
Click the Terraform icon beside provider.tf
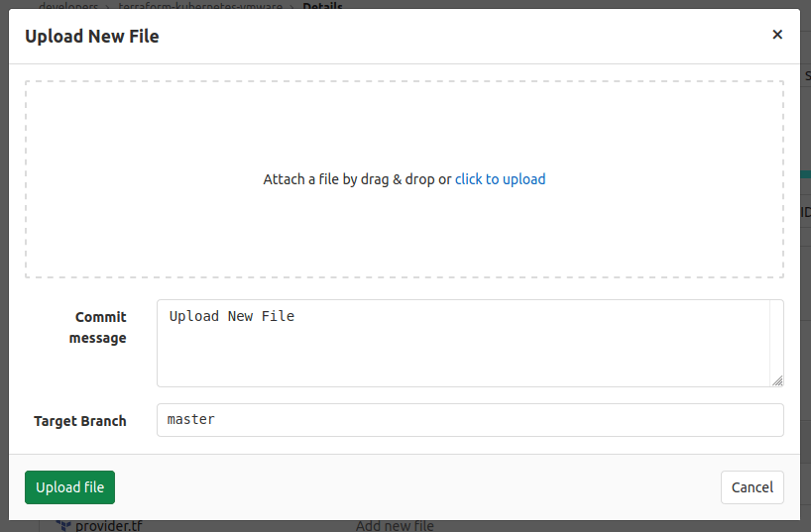point(63,526)
